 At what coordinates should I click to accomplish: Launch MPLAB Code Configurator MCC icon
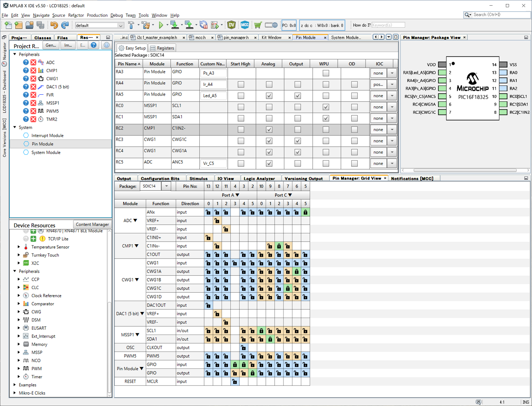[245, 25]
